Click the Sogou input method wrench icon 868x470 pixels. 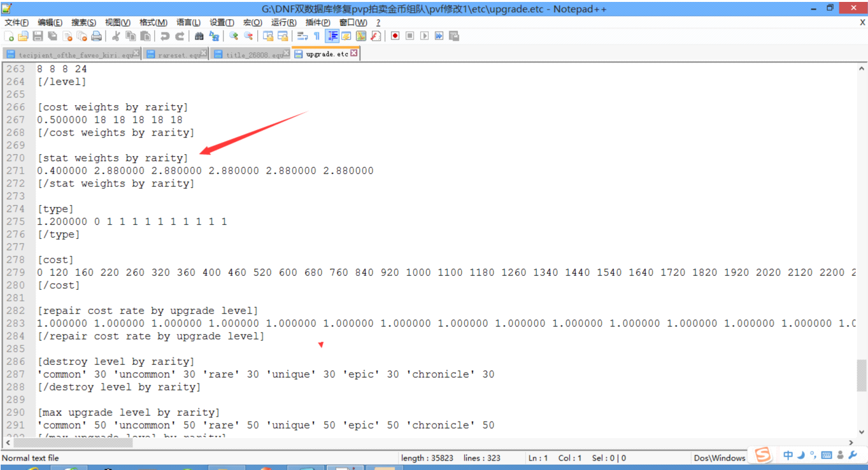(853, 455)
